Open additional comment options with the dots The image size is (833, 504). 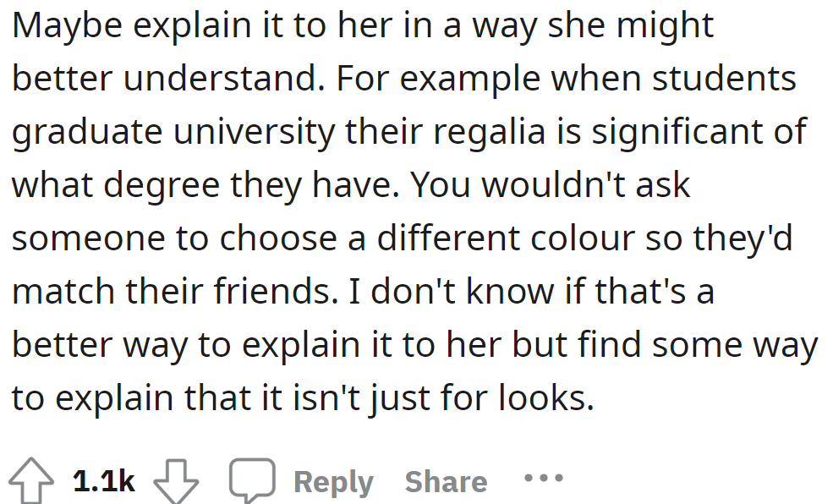544,479
